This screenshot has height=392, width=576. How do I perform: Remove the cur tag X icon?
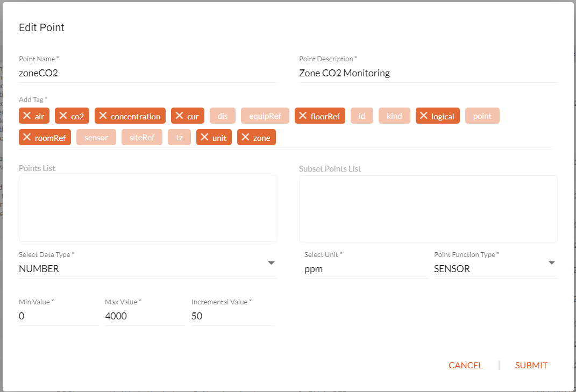(179, 116)
